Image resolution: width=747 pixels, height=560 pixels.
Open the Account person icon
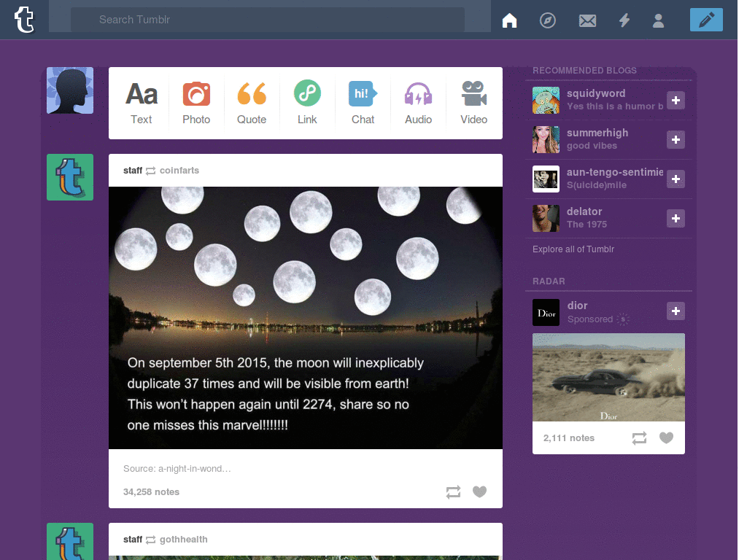[659, 20]
